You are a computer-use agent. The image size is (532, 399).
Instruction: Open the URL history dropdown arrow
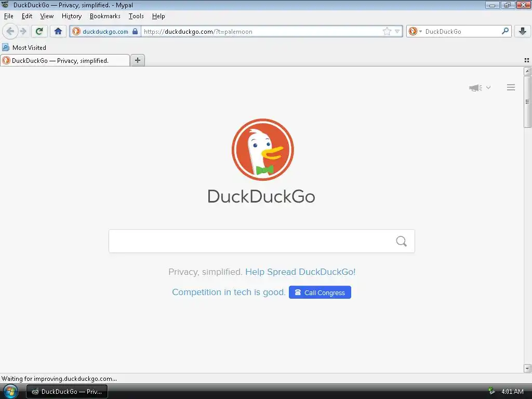[x=397, y=32]
